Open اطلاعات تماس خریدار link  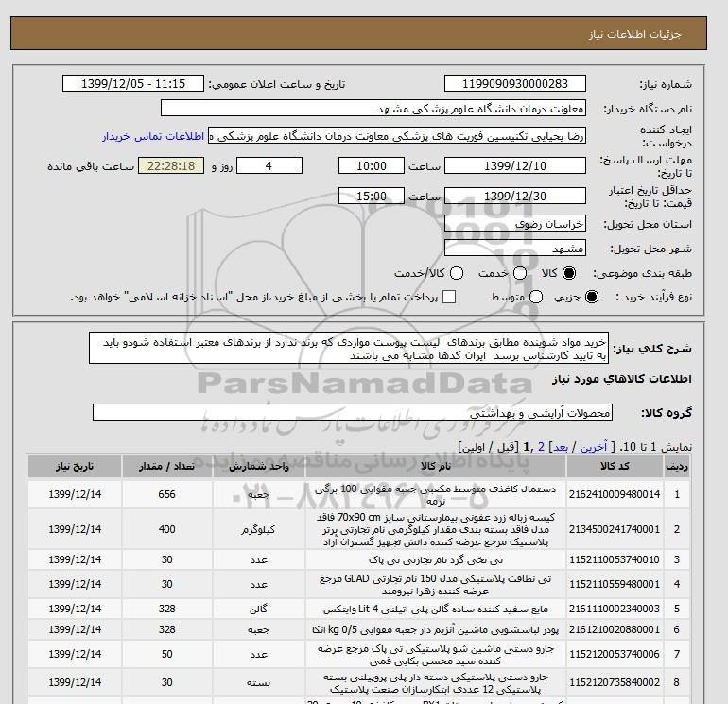pyautogui.click(x=153, y=137)
